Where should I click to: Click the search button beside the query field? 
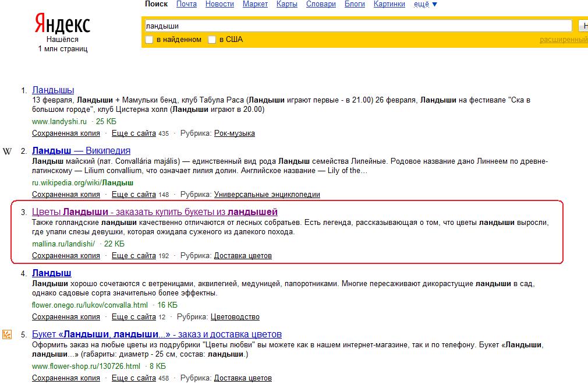[x=583, y=26]
